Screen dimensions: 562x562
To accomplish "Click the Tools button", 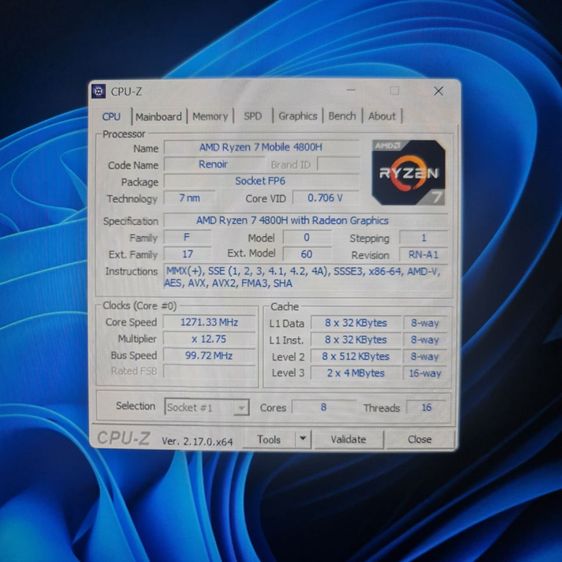I will (269, 439).
